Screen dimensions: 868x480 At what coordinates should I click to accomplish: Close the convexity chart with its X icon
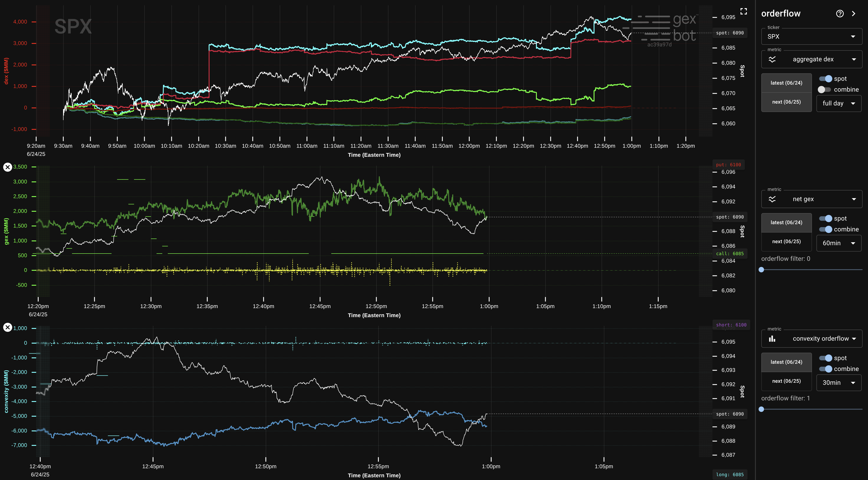point(7,327)
